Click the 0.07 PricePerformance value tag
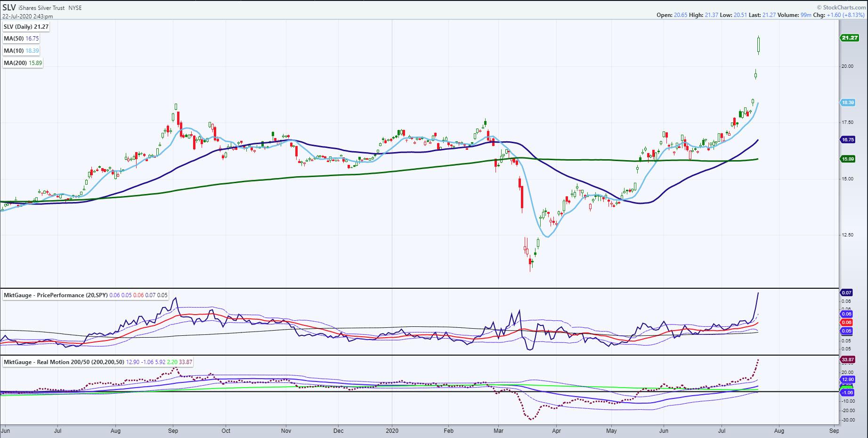868x438 pixels. [x=846, y=293]
